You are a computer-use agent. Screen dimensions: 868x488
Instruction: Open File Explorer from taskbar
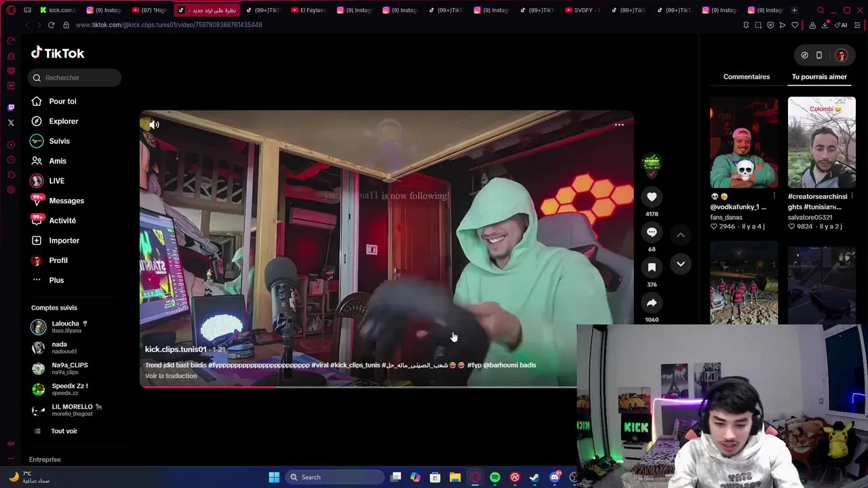(455, 477)
